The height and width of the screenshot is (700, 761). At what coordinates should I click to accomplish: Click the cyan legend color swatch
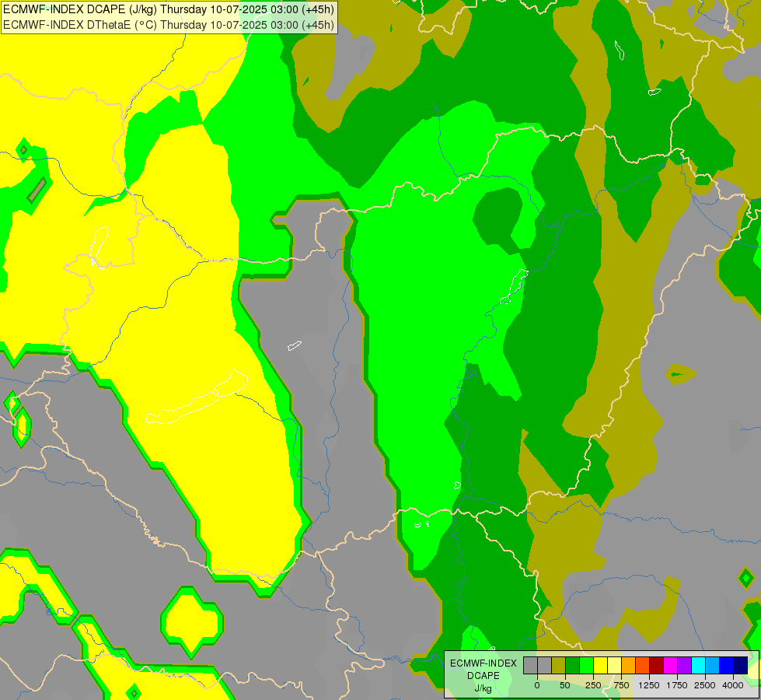pyautogui.click(x=698, y=665)
